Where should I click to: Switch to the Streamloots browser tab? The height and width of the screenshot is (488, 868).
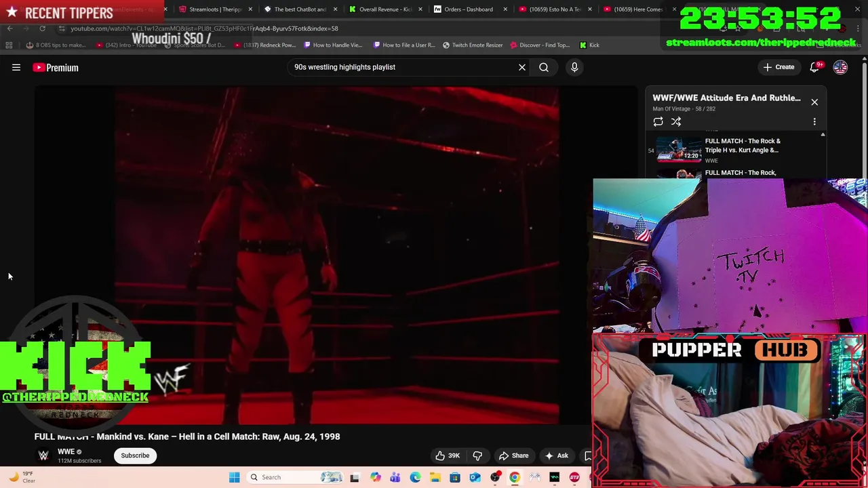(210, 9)
